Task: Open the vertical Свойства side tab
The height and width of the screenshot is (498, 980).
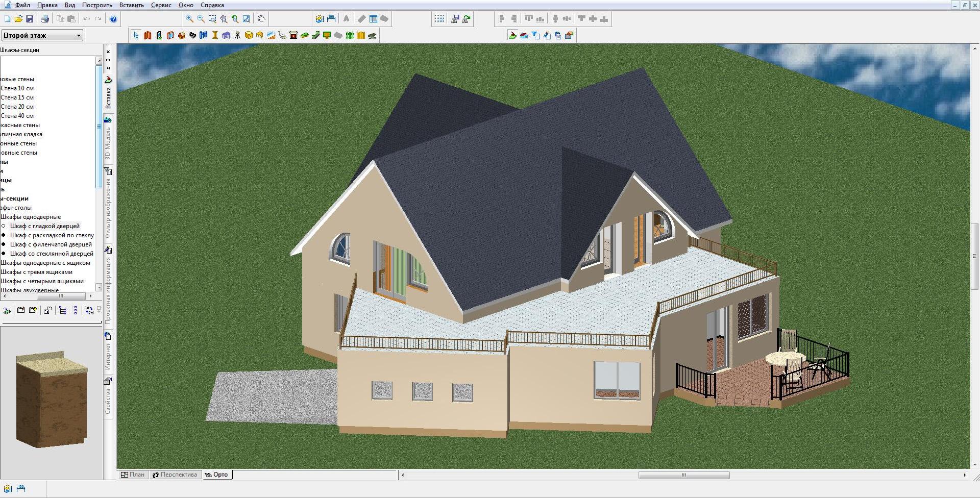Action: [108, 396]
